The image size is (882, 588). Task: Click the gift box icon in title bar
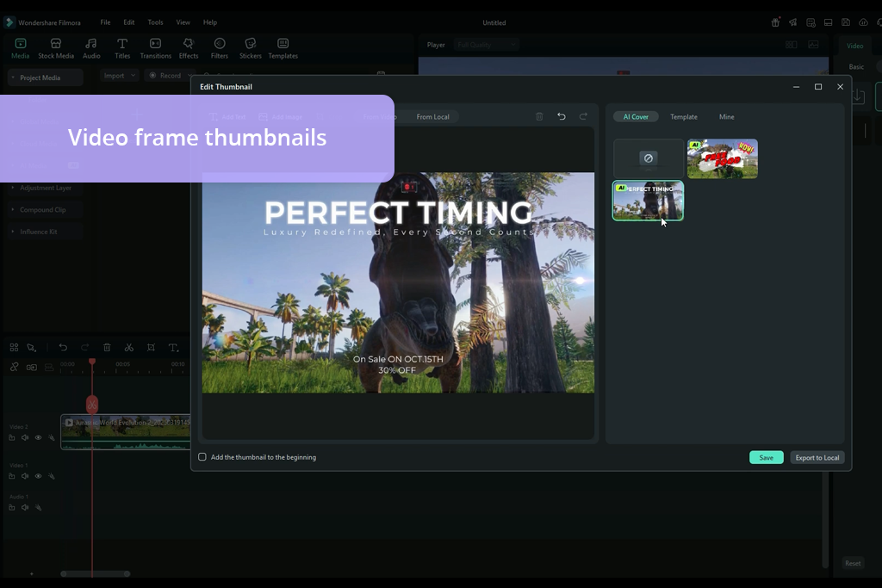pos(775,22)
